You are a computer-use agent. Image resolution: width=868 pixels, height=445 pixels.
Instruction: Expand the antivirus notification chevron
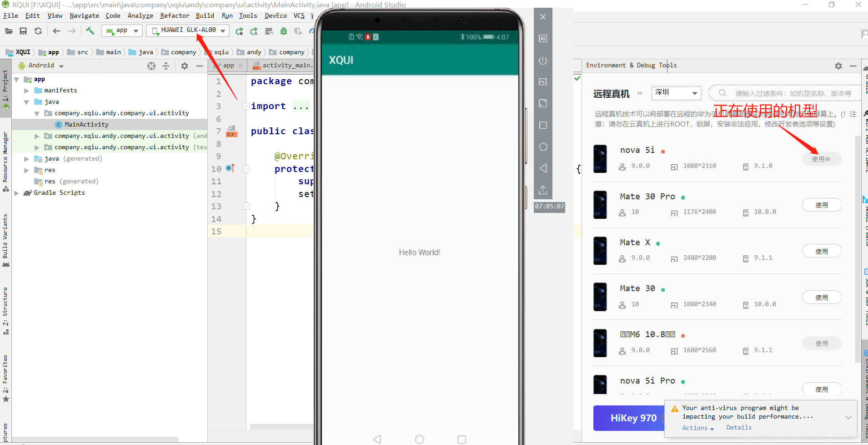pos(848,417)
